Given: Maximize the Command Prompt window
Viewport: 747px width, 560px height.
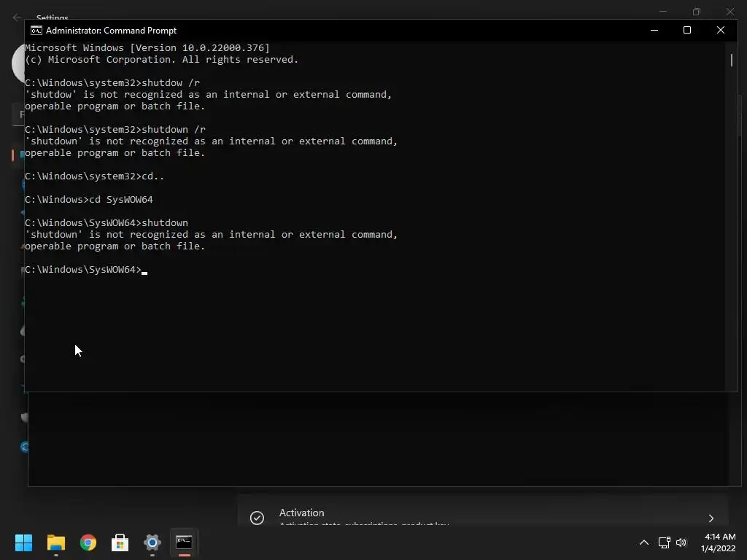Looking at the screenshot, I should [x=687, y=30].
